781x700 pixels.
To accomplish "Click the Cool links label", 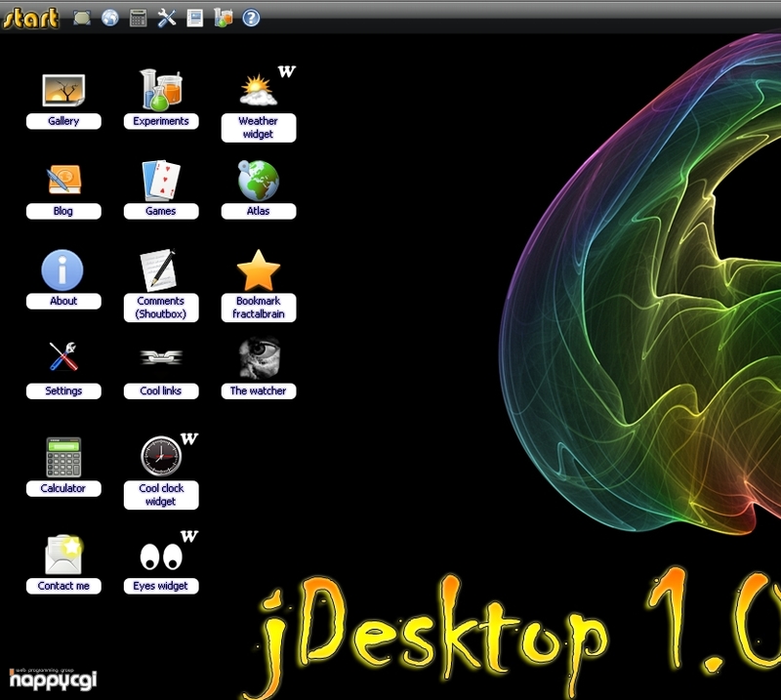I will point(161,391).
